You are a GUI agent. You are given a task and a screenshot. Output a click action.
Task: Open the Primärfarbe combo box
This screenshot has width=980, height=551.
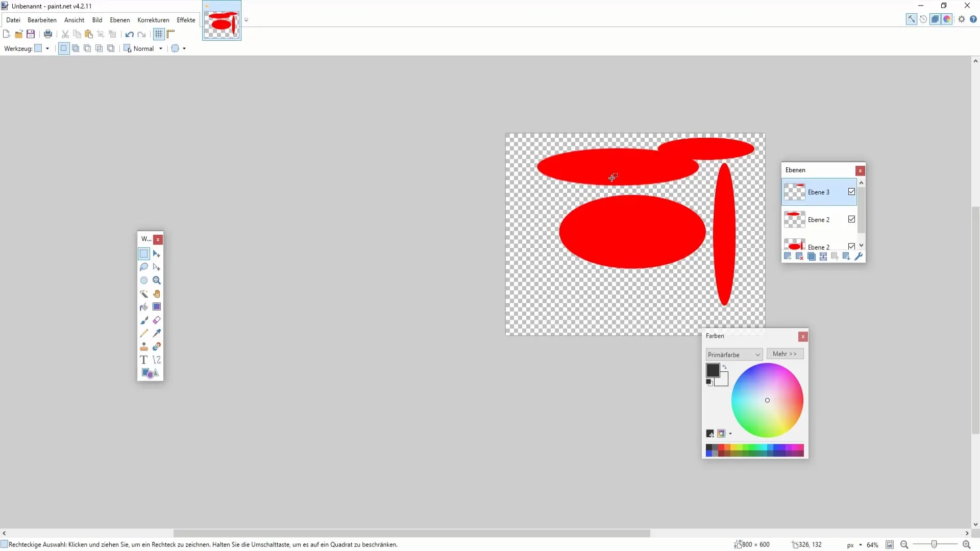coord(734,355)
